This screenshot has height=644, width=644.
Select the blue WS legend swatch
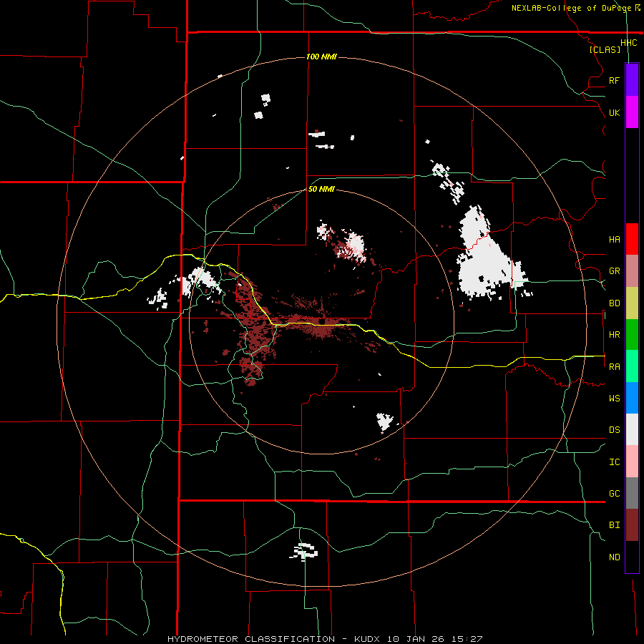[632, 398]
